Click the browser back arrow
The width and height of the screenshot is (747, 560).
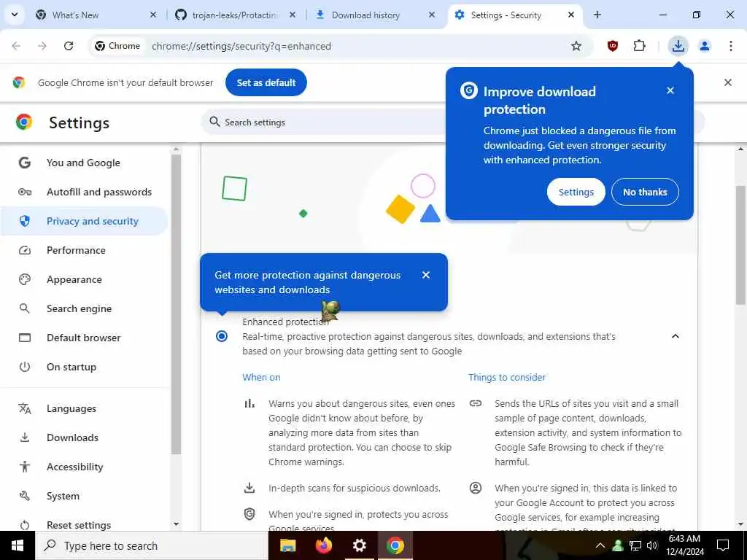[16, 46]
